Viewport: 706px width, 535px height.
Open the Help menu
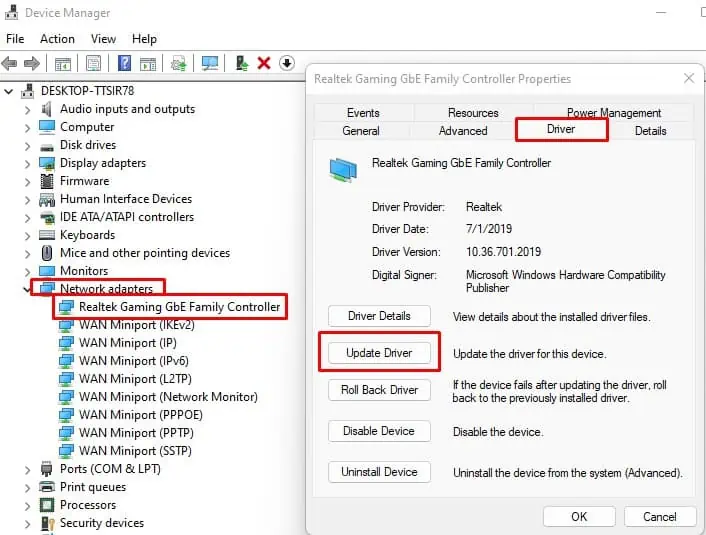[144, 39]
